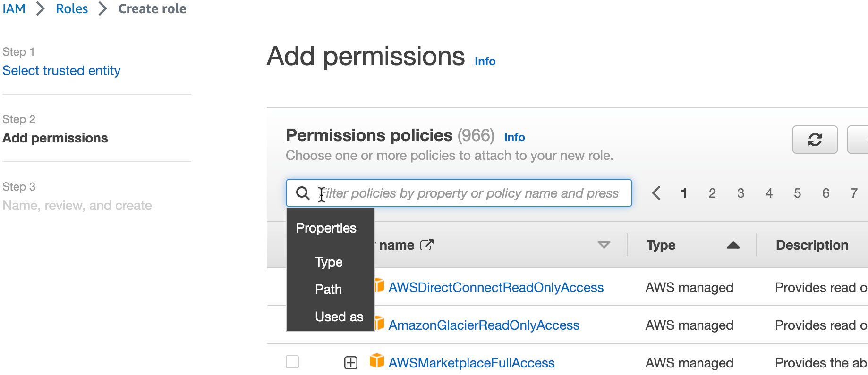This screenshot has height=375, width=868.
Task: Click the Roles breadcrumb link
Action: point(72,8)
